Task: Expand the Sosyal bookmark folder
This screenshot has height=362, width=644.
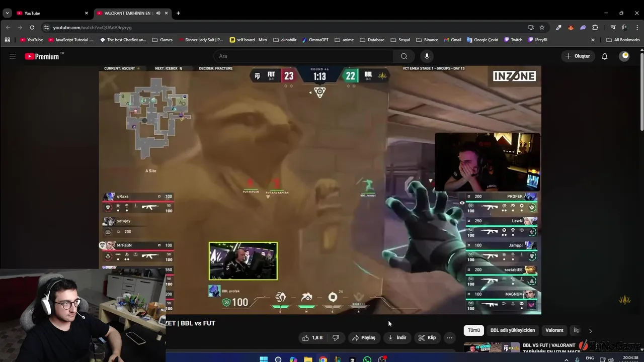Action: click(x=400, y=40)
